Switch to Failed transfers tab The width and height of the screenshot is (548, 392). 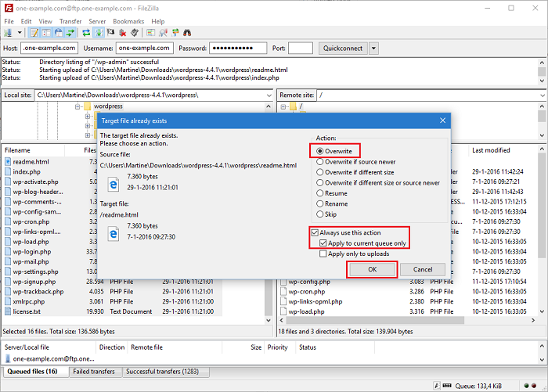pos(94,372)
